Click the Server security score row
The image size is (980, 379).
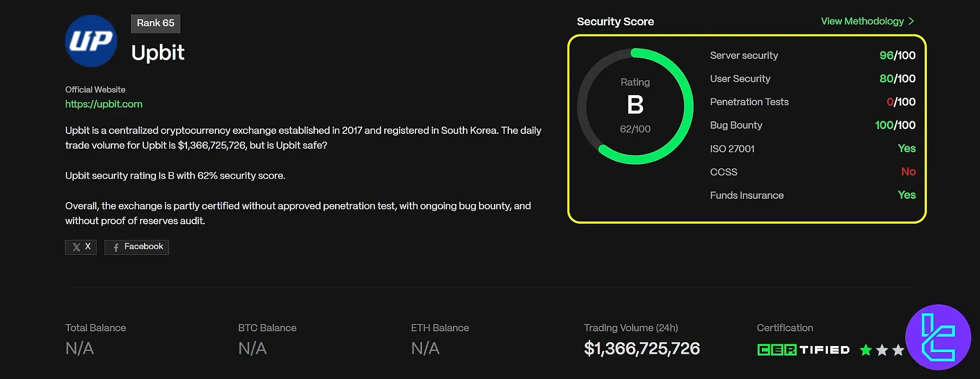tap(813, 55)
